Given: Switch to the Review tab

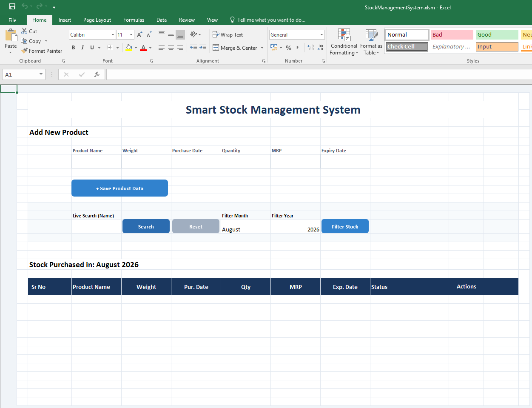Looking at the screenshot, I should (187, 20).
